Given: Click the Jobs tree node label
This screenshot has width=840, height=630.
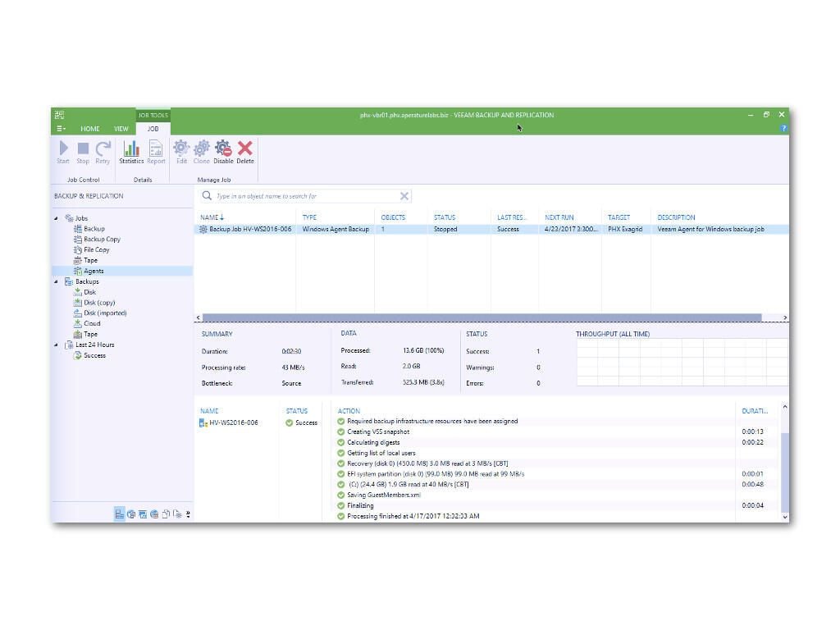Looking at the screenshot, I should [81, 218].
